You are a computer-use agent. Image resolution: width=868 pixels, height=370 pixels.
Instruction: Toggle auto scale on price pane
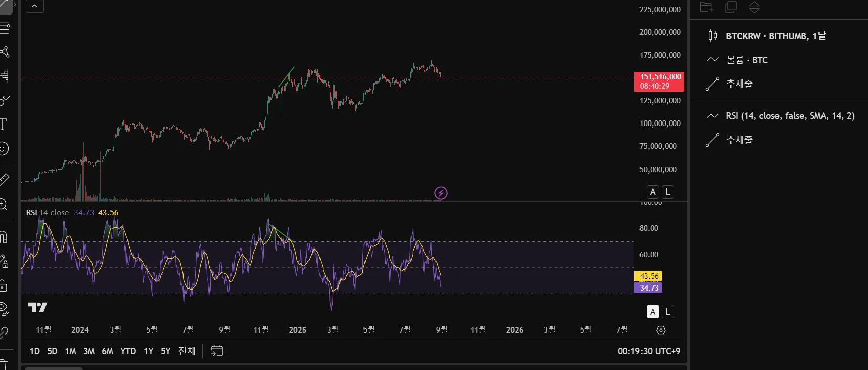pyautogui.click(x=653, y=192)
